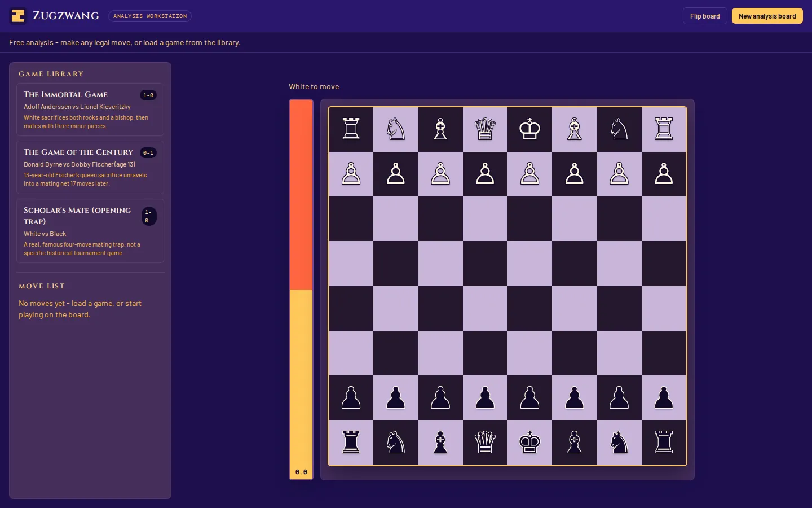The image size is (812, 508).
Task: Click the 'White to move' status text
Action: click(314, 86)
